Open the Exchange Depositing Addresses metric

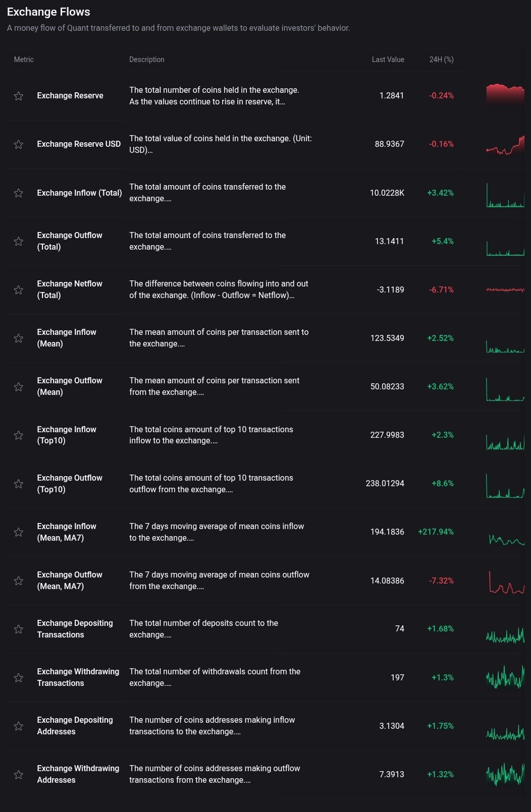click(75, 726)
